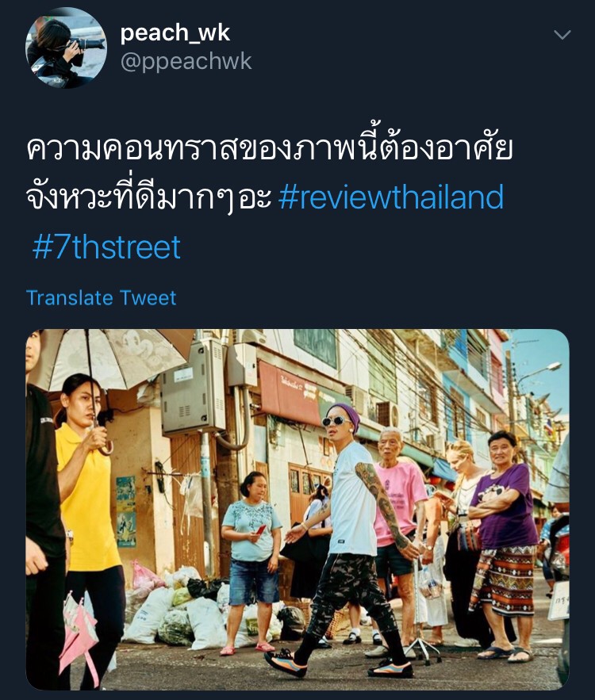Open peach_wk's profile avatar picture
Image resolution: width=595 pixels, height=700 pixels.
(x=66, y=48)
